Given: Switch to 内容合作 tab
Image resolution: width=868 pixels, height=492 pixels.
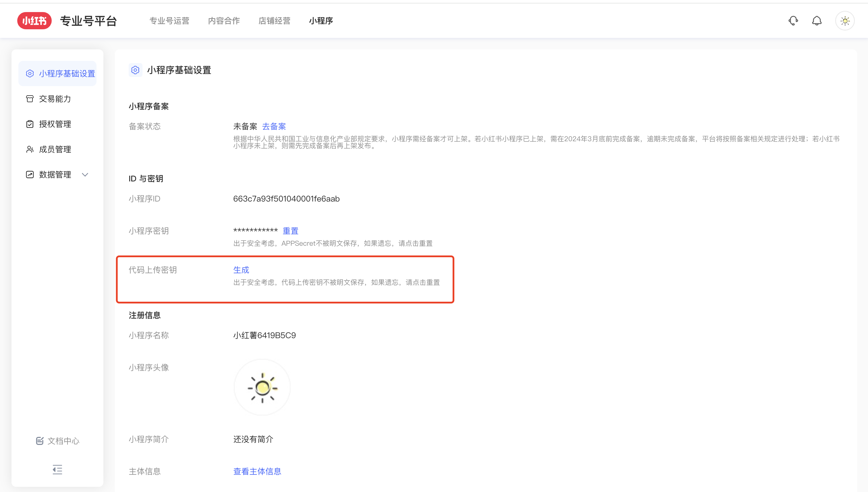Looking at the screenshot, I should click(x=224, y=21).
